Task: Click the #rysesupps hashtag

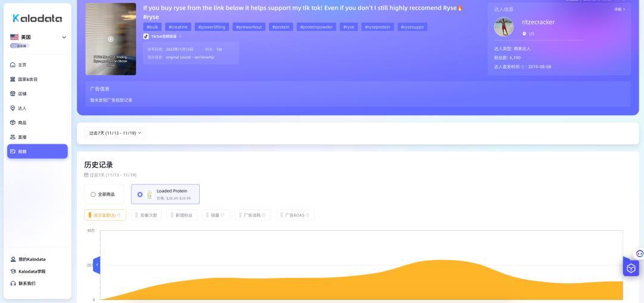Action: [413, 27]
